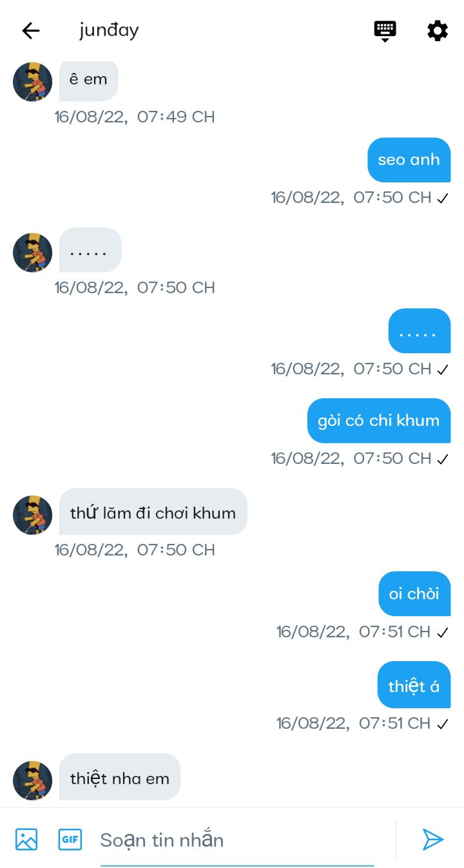Open the junđay conversation title

point(109,30)
